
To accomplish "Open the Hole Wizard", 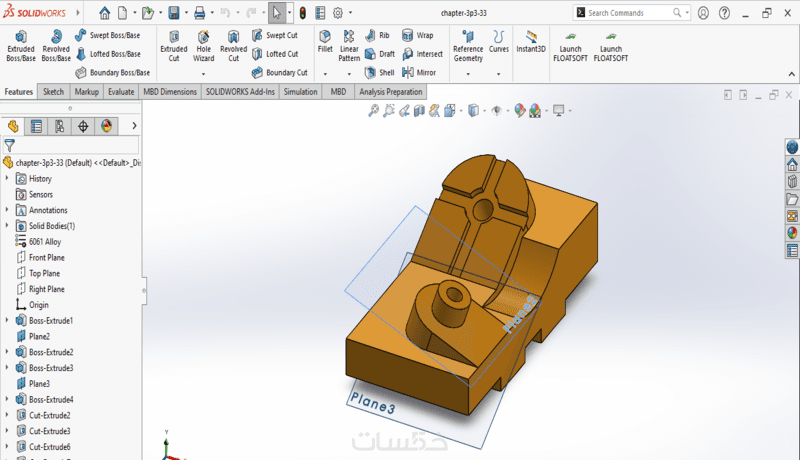I will 204,45.
